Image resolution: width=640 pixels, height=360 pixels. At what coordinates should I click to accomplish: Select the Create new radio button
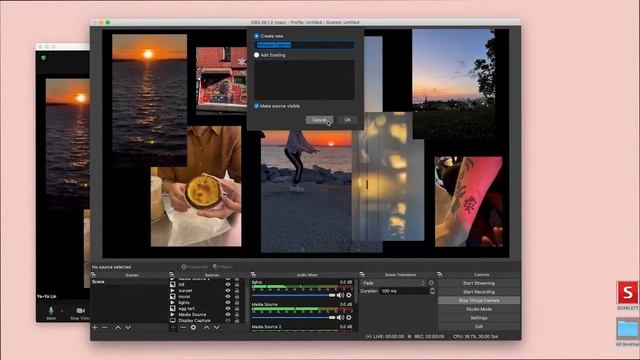[256, 36]
